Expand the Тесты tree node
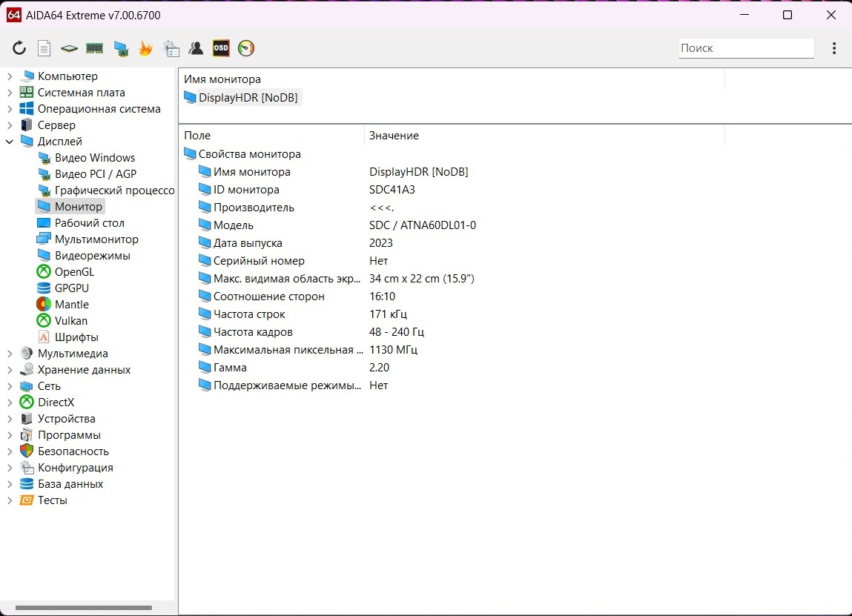Image resolution: width=852 pixels, height=616 pixels. click(x=10, y=500)
